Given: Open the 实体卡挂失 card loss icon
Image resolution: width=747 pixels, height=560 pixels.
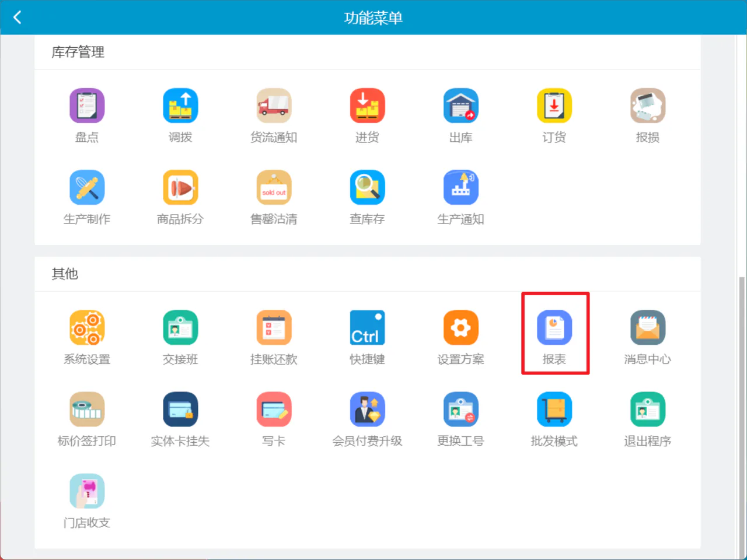Looking at the screenshot, I should coord(180,409).
